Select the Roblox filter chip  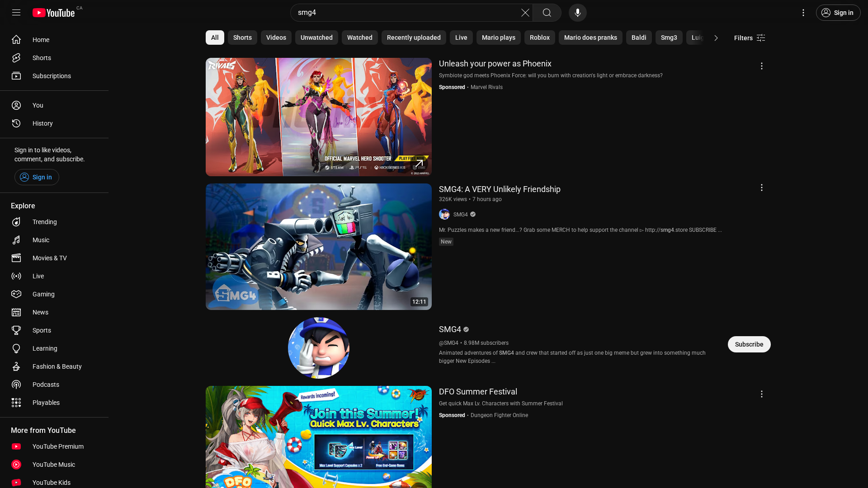pos(540,38)
